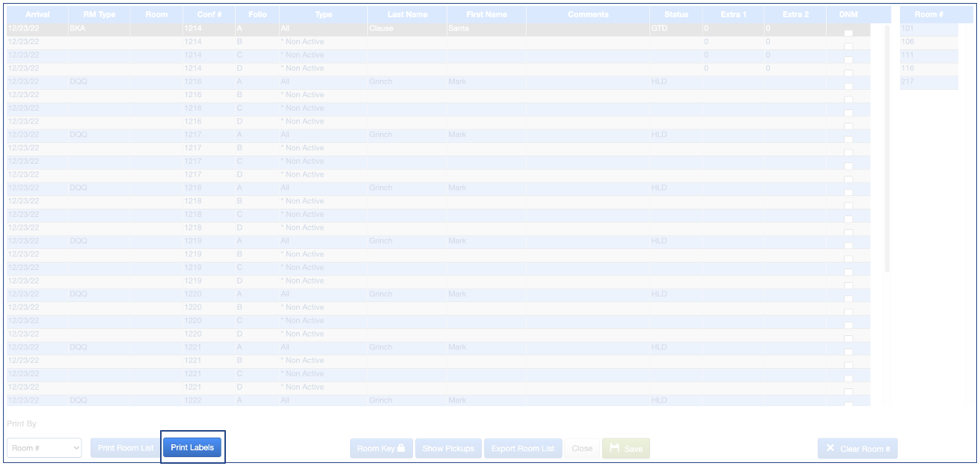980x466 pixels.
Task: Mark DNM for conf 1220 folio A
Action: point(848,298)
